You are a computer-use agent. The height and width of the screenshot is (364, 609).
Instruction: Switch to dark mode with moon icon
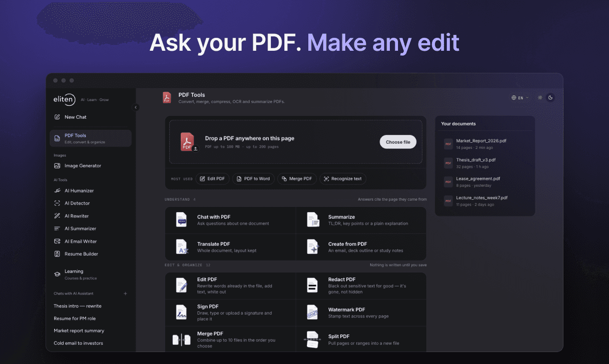pyautogui.click(x=550, y=98)
